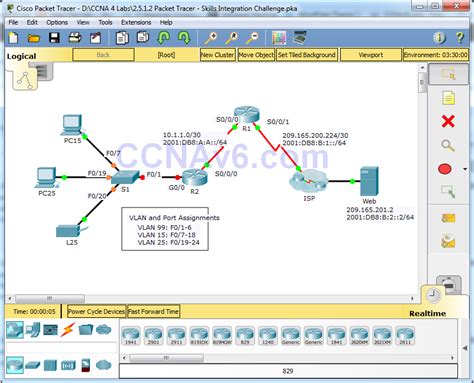Select the Place Note tool
The width and height of the screenshot is (474, 383).
coord(448,98)
